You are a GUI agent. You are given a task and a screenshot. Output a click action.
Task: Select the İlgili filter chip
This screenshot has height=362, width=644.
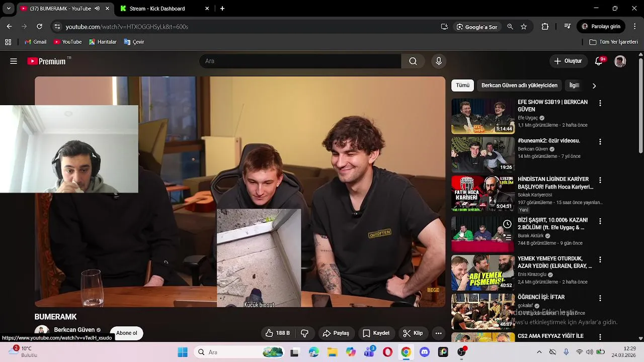point(575,85)
